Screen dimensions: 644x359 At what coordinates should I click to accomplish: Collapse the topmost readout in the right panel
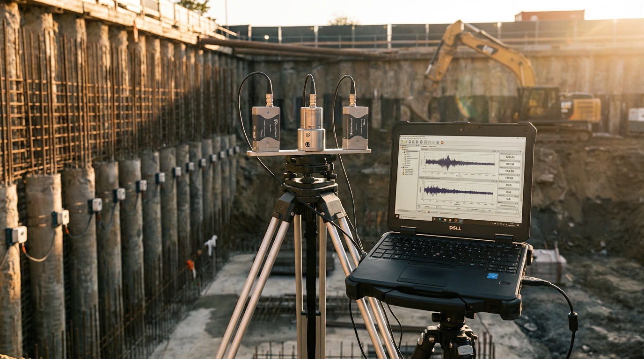[520, 154]
